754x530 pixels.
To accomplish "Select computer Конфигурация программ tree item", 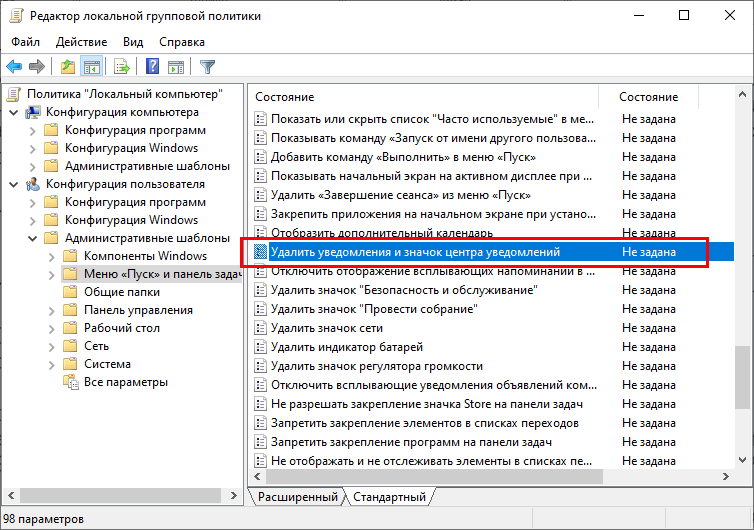I will (135, 130).
